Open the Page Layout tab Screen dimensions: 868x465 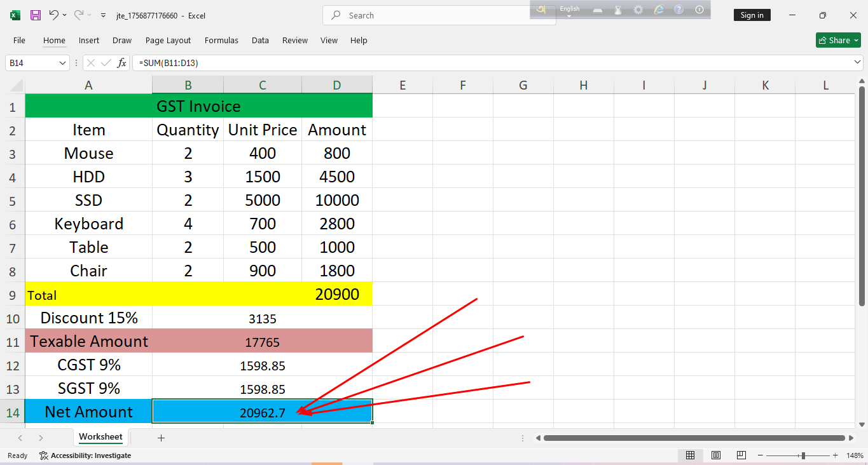pyautogui.click(x=168, y=40)
